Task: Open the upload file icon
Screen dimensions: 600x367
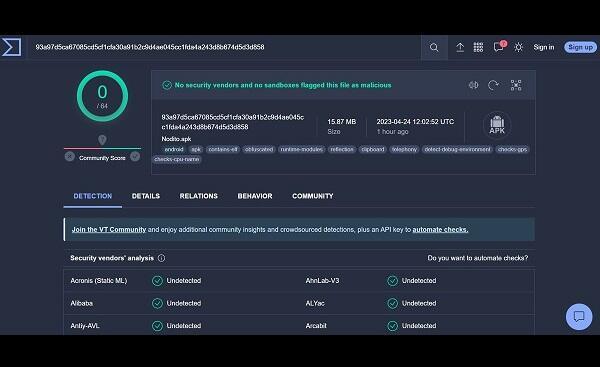Action: tap(460, 47)
